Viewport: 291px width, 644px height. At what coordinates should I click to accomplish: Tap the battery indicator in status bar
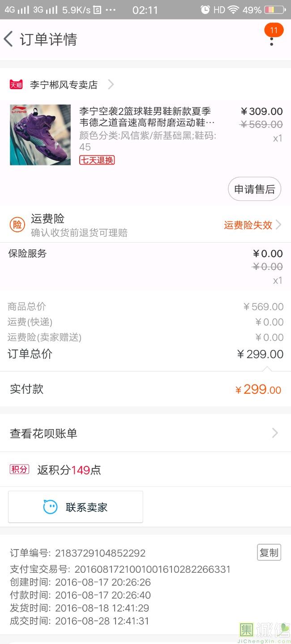click(275, 10)
